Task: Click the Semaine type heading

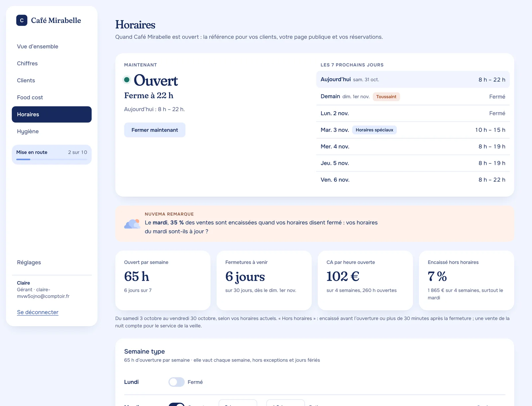Action: click(144, 352)
